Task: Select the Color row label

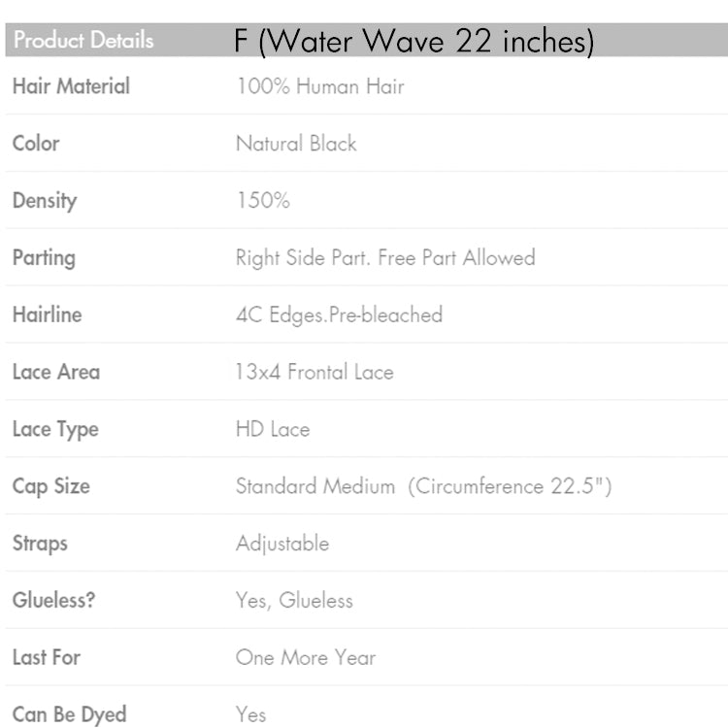Action: pos(36,144)
